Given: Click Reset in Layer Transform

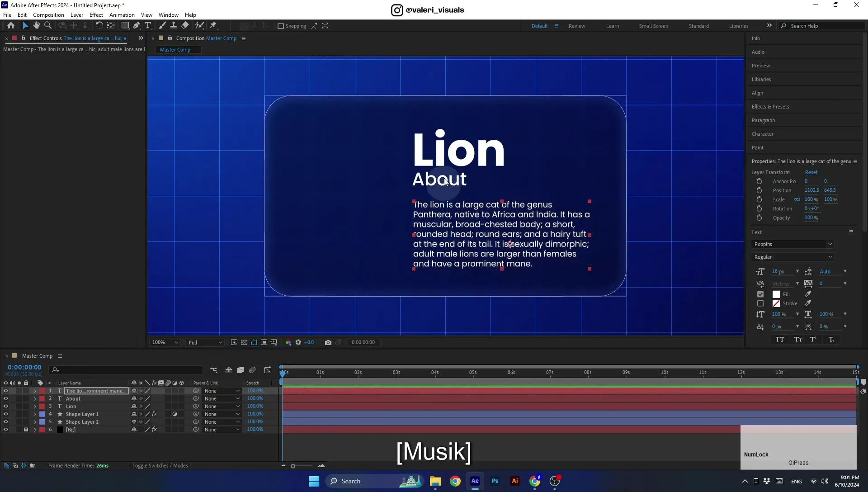Looking at the screenshot, I should click(811, 172).
